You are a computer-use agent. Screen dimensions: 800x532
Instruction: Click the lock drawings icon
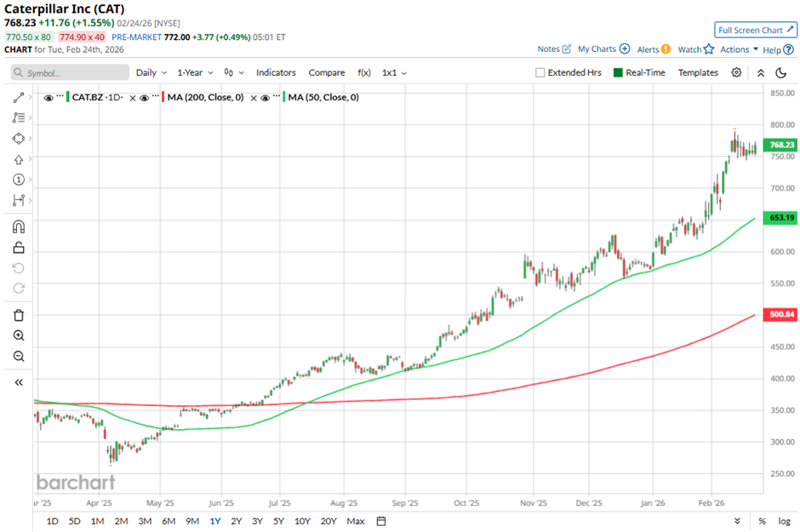(18, 248)
